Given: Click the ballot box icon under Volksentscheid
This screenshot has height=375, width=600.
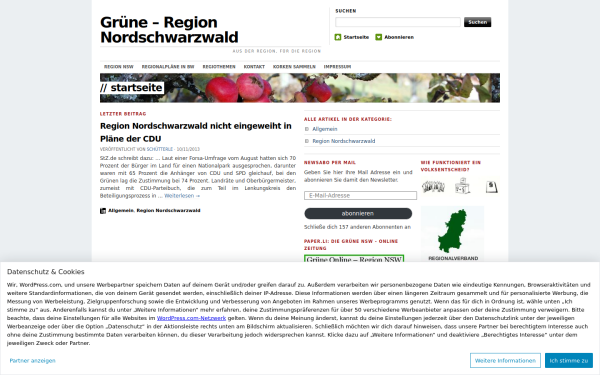Looking at the screenshot, I should [462, 186].
